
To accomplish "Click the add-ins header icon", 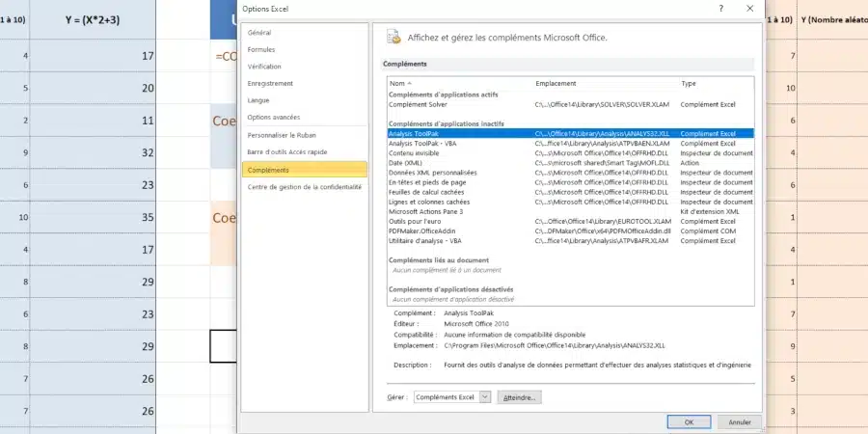I will (393, 37).
